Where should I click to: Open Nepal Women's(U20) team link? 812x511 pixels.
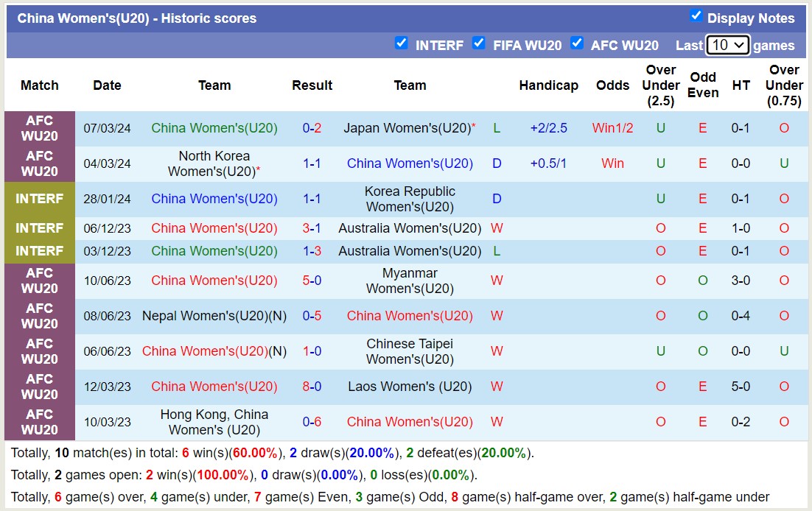[x=206, y=316]
